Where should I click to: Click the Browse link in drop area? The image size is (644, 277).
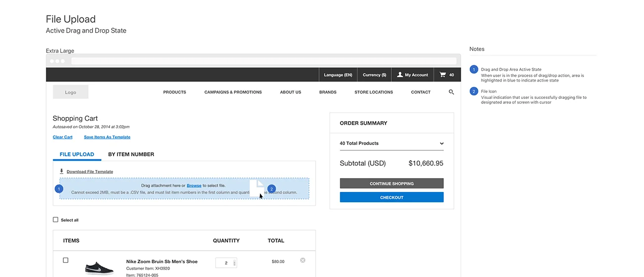coord(194,185)
